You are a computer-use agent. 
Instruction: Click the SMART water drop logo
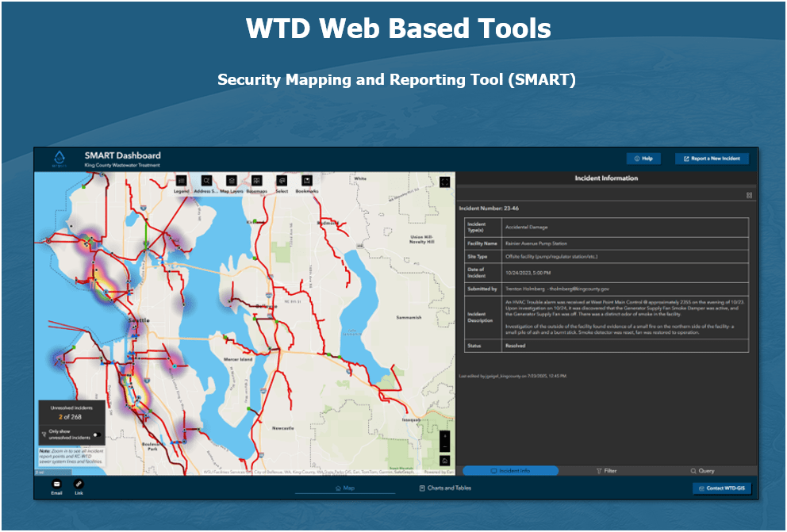click(x=60, y=159)
